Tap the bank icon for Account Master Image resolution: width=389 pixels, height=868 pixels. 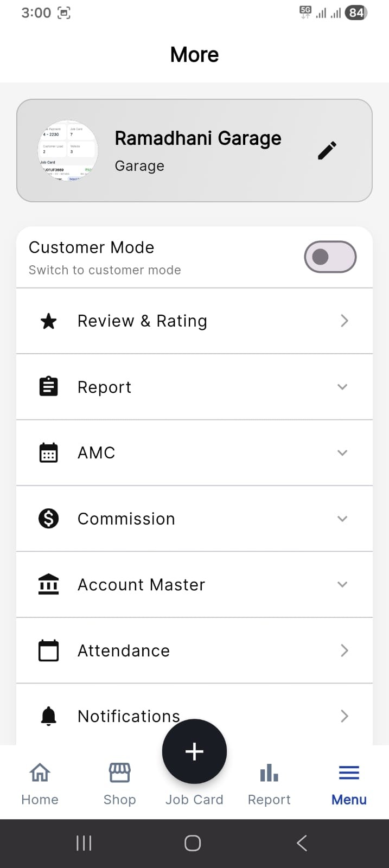[49, 584]
